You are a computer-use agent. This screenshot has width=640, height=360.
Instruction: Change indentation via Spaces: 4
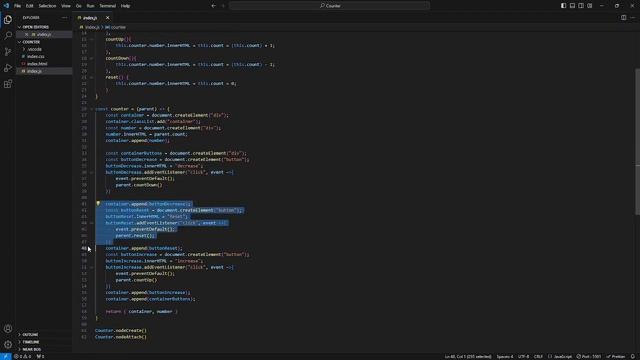coord(505,356)
